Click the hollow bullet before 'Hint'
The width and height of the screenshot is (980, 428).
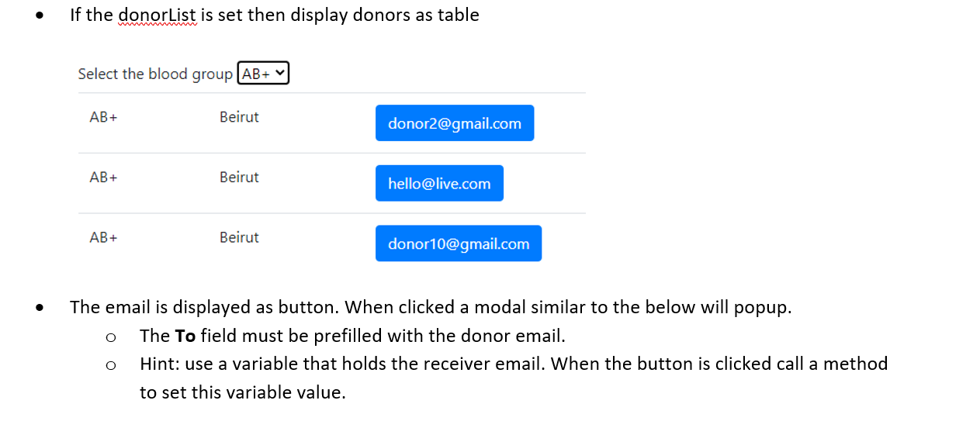[x=111, y=365]
